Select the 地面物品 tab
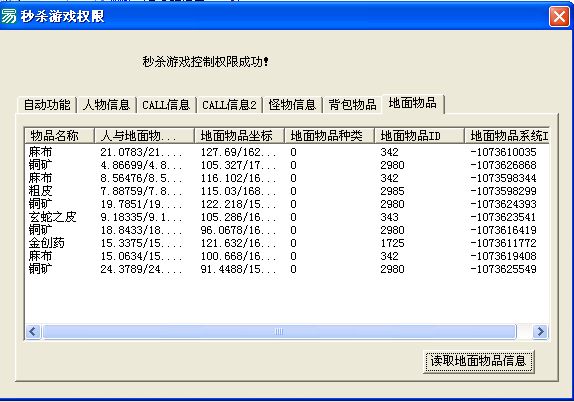 tap(413, 104)
